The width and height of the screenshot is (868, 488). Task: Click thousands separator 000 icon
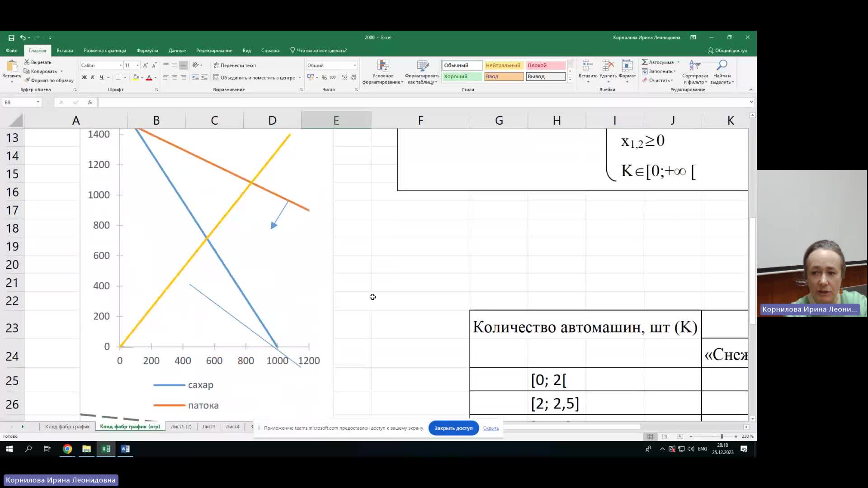[333, 77]
